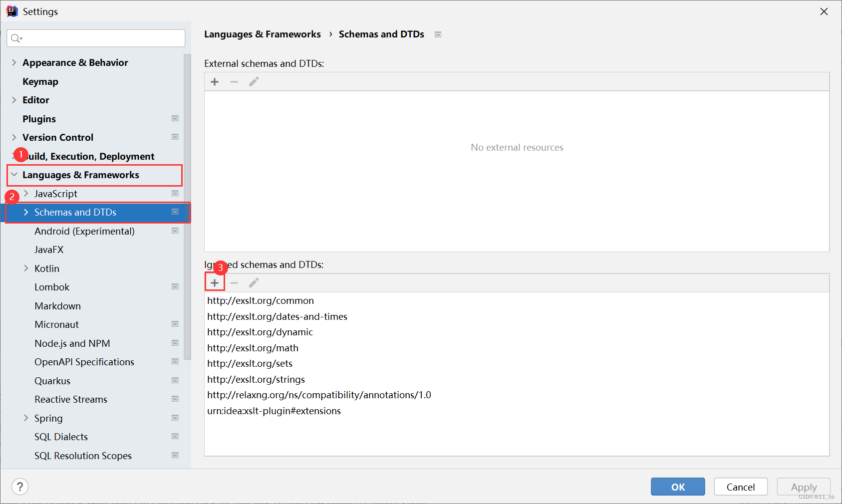Click project-level icon beside JavaScript
The width and height of the screenshot is (842, 504).
pyautogui.click(x=175, y=193)
